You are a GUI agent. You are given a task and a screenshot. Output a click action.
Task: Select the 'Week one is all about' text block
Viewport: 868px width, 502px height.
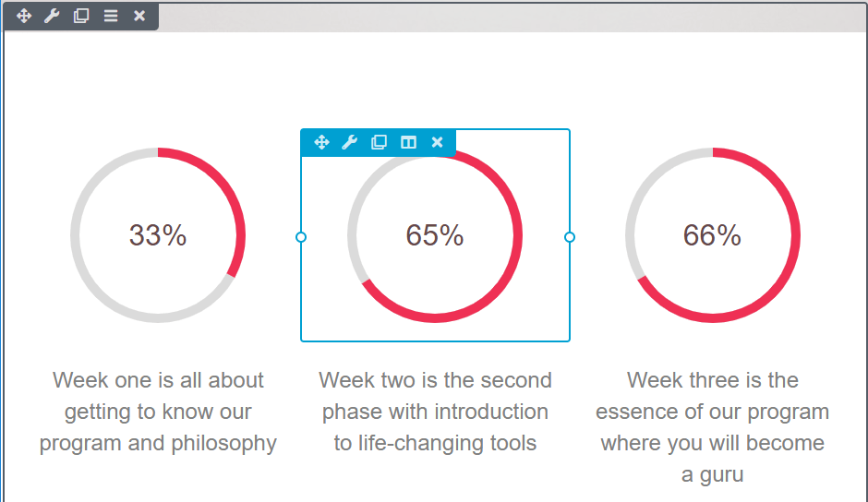[158, 412]
